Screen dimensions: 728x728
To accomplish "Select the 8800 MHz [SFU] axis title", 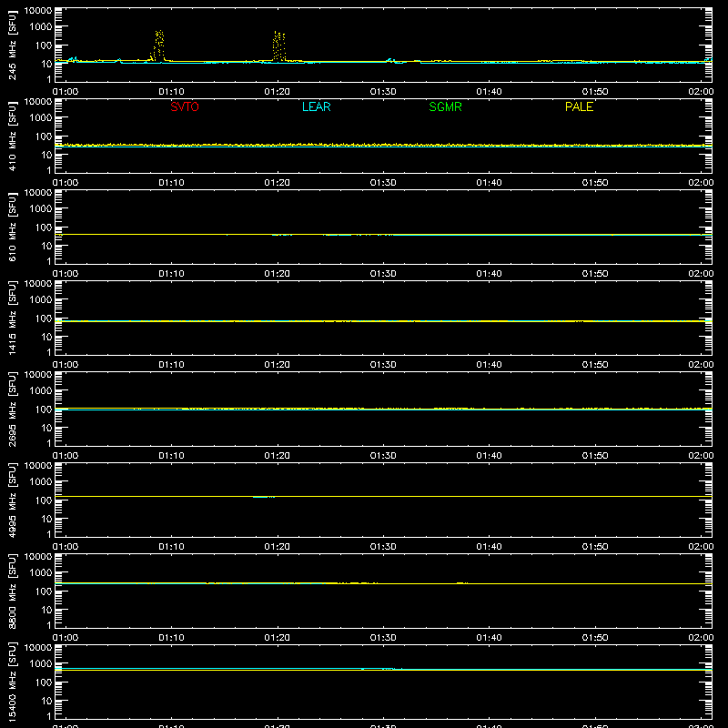I will click(x=12, y=591).
